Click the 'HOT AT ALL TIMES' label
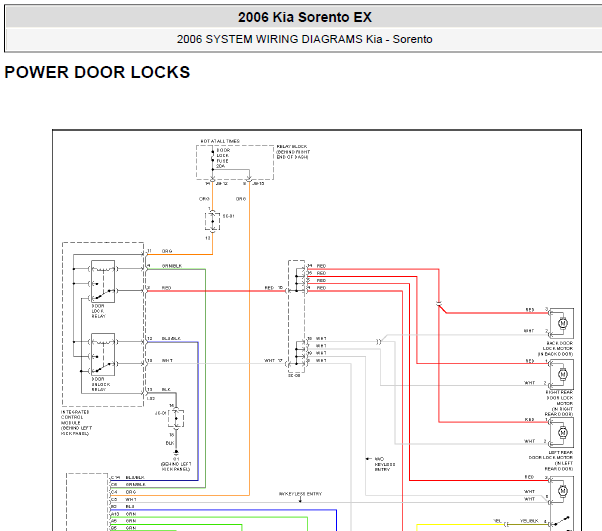602x531 pixels. (220, 141)
